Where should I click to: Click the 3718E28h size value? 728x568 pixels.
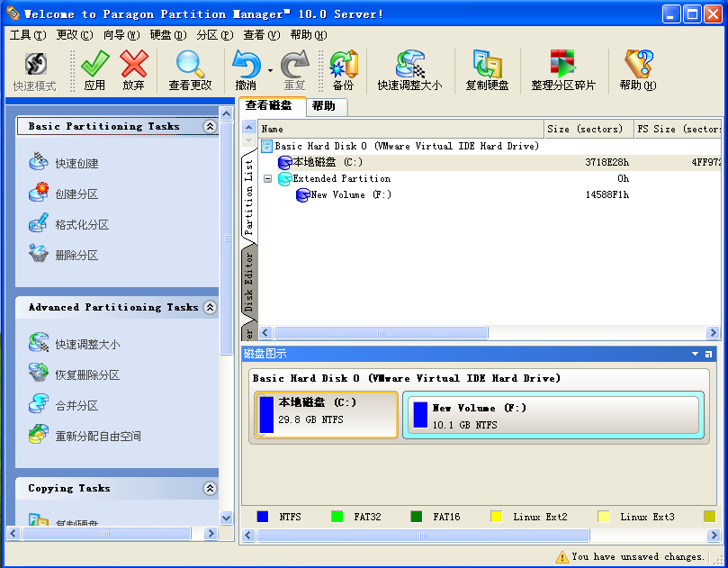pyautogui.click(x=607, y=162)
